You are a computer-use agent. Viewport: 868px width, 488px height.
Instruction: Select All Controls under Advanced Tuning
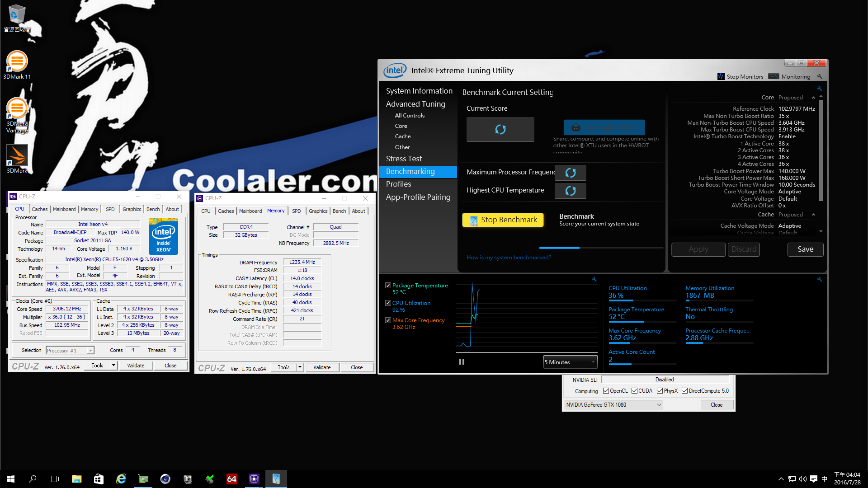tap(410, 116)
